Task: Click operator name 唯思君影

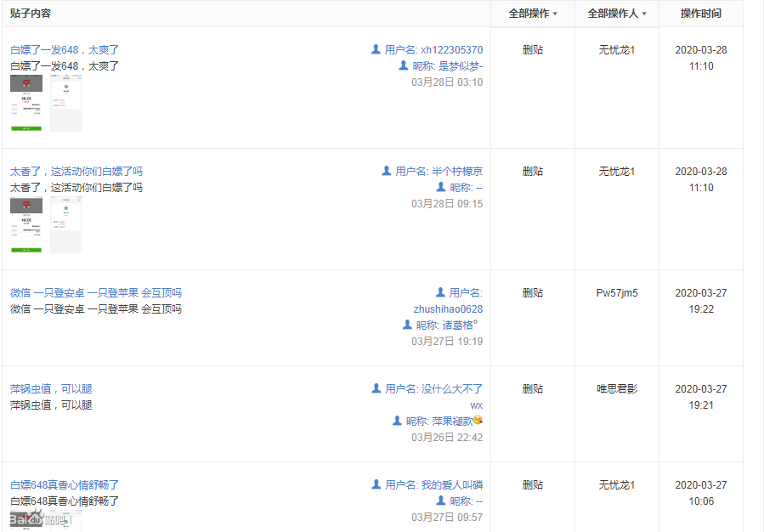Action: [x=617, y=389]
